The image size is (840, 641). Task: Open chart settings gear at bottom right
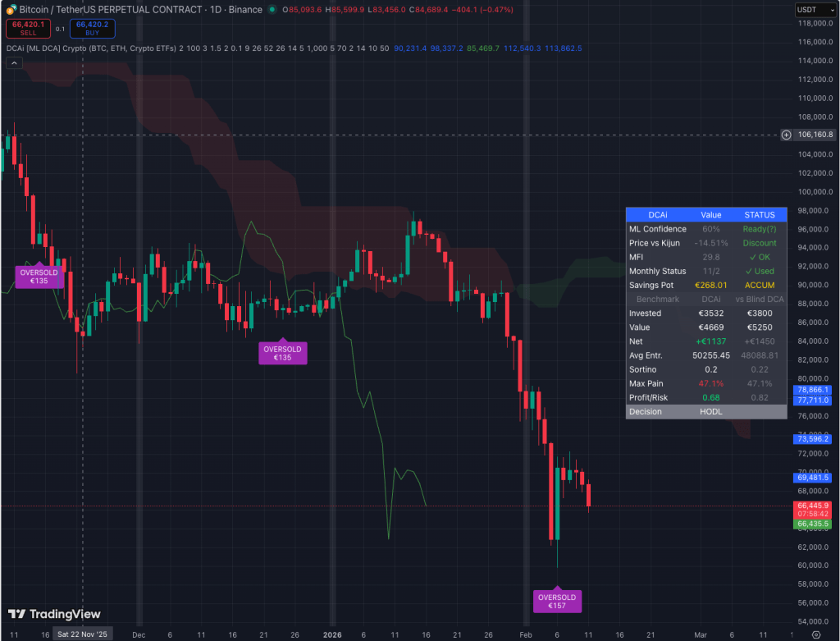(x=815, y=634)
